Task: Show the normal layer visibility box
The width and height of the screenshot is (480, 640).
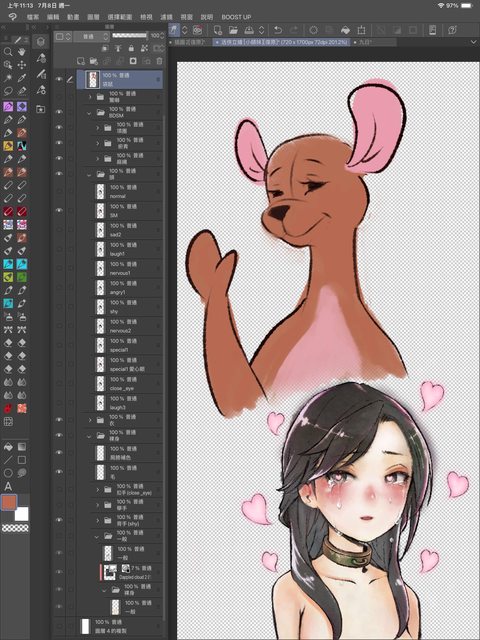Action: point(59,191)
